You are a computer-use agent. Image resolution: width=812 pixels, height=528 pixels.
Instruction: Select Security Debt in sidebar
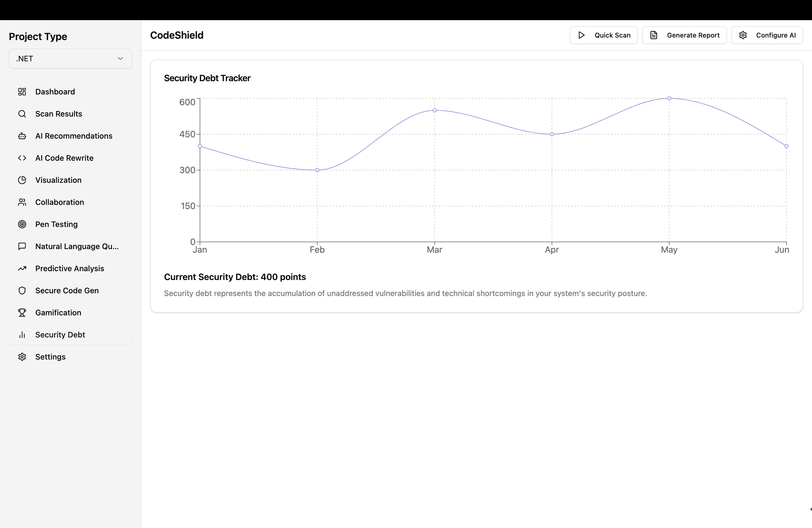60,335
